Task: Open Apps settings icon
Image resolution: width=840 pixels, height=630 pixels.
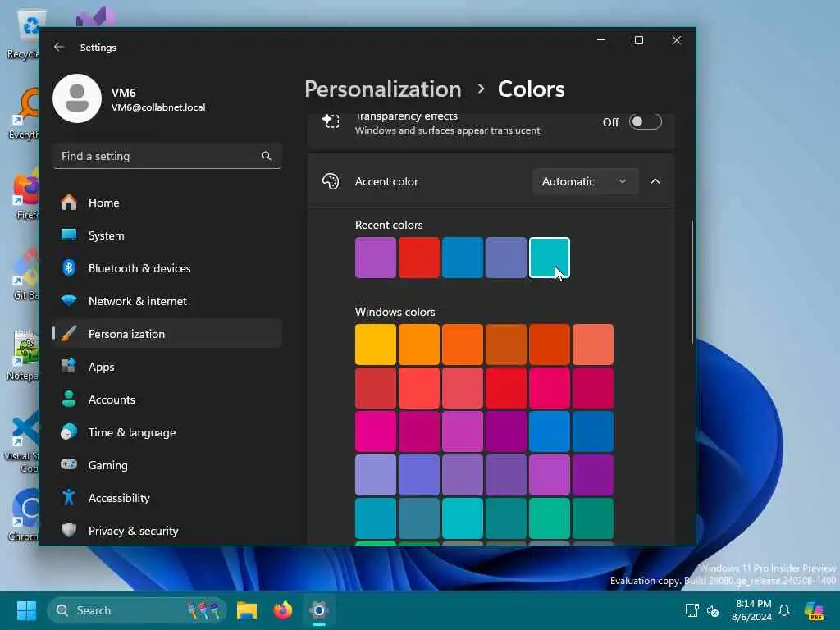Action: [69, 367]
